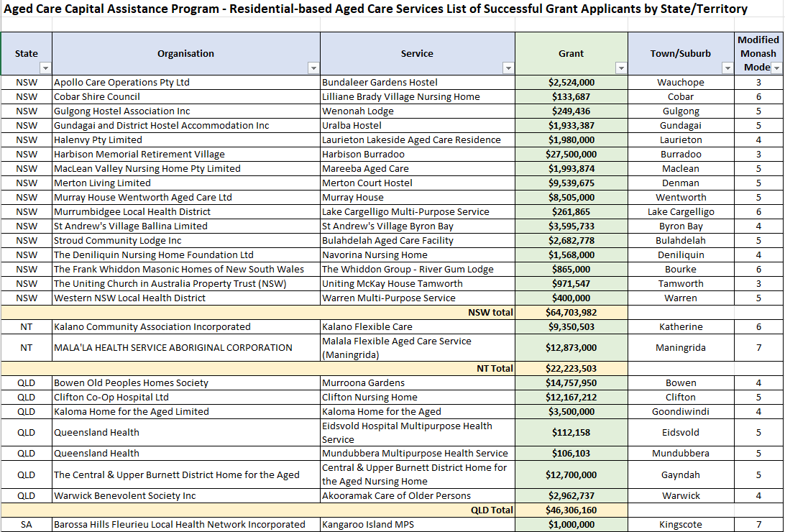Select Kaloma Home for the Aged Limited cell

[185, 411]
